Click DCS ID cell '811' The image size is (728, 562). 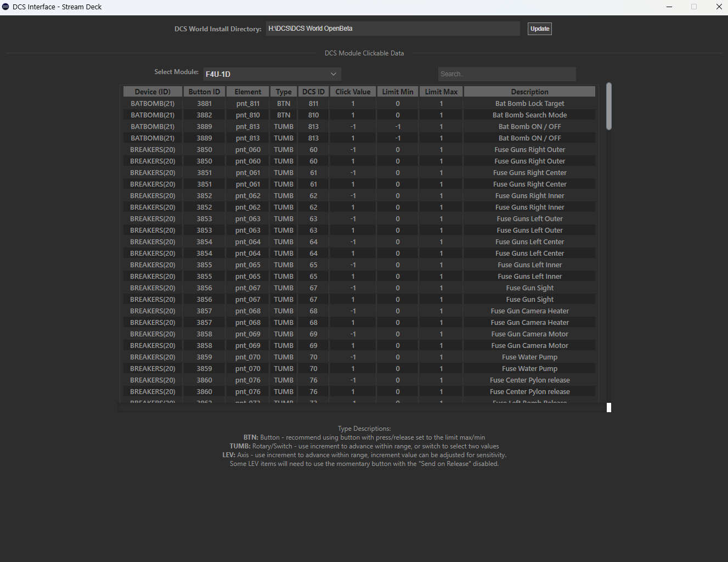(313, 103)
